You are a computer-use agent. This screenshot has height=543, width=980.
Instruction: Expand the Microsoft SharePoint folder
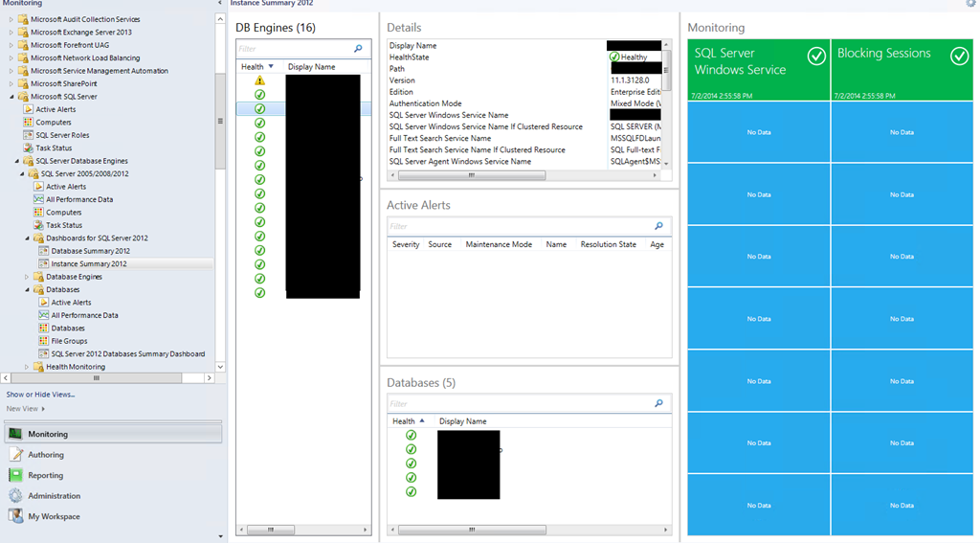11,83
